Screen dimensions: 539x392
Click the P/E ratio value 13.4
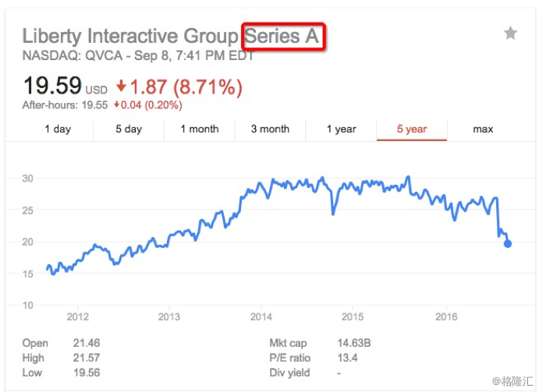347,358
